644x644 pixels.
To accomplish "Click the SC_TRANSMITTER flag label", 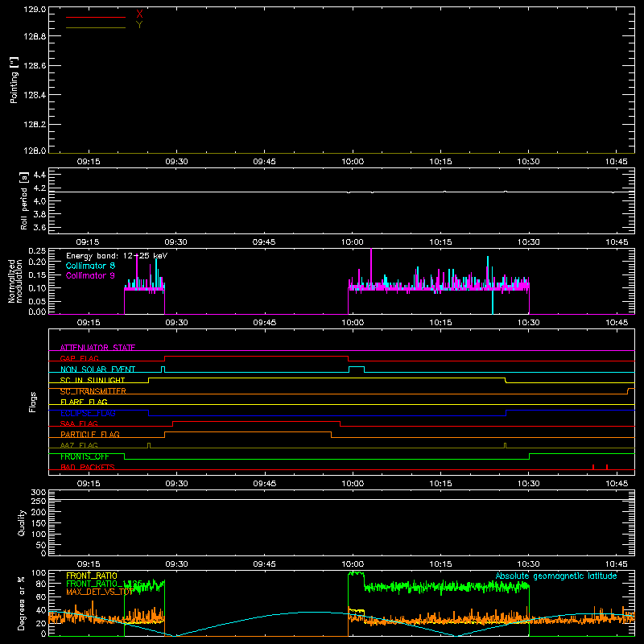I will (x=93, y=391).
